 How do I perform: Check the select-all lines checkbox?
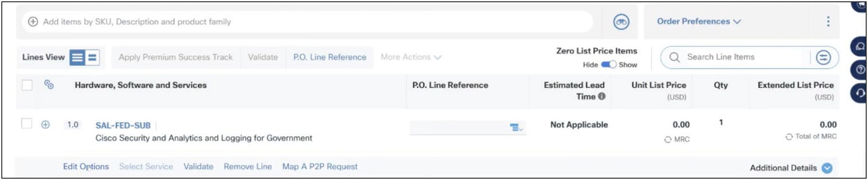[x=27, y=85]
